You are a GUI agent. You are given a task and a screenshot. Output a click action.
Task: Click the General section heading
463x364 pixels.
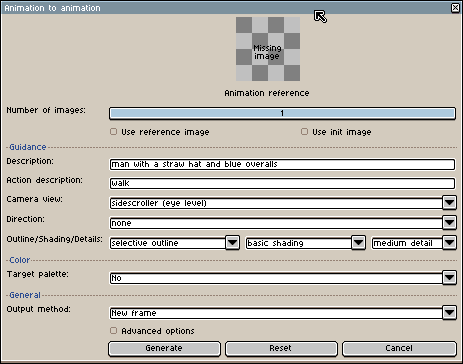coord(25,295)
